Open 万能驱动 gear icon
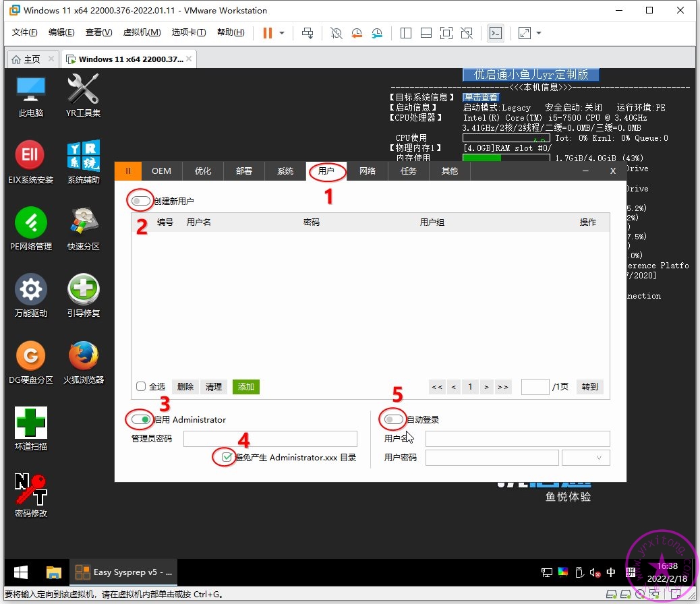The width and height of the screenshot is (700, 604). tap(31, 295)
